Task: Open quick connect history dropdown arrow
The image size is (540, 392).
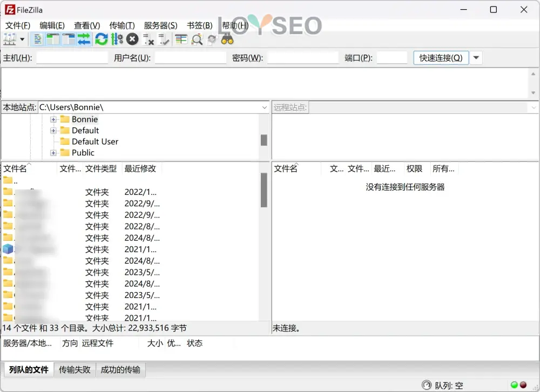Action: (x=476, y=58)
